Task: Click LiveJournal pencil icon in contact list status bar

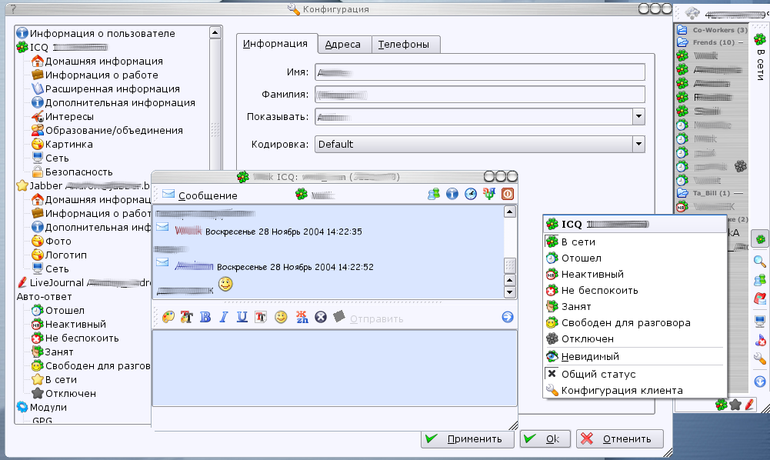Action: pos(749,405)
